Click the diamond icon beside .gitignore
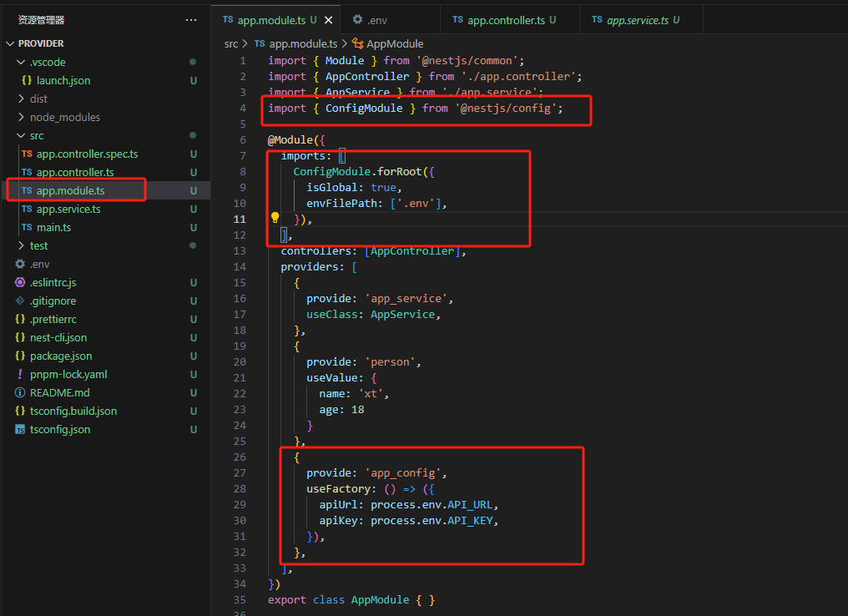The height and width of the screenshot is (616, 848). [x=20, y=300]
